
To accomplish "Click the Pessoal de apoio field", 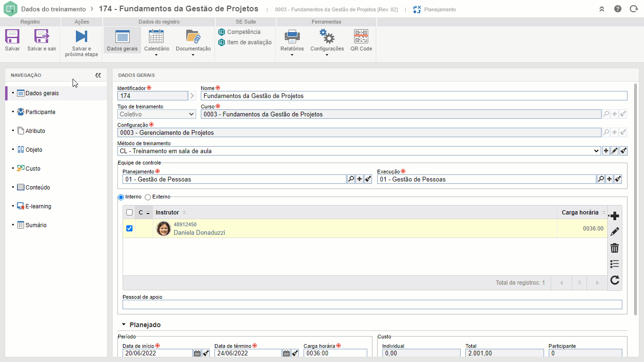I will pos(372,304).
